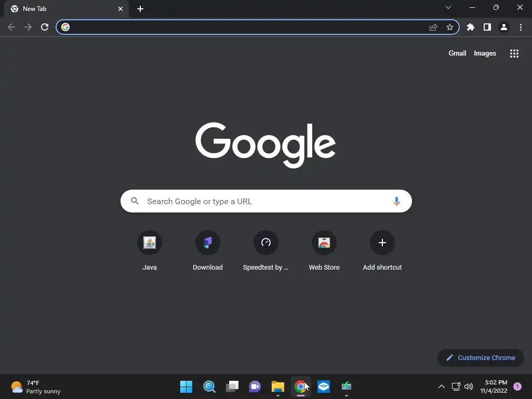Minimize the Chrome window
This screenshot has height=399, width=532.
coord(472,7)
